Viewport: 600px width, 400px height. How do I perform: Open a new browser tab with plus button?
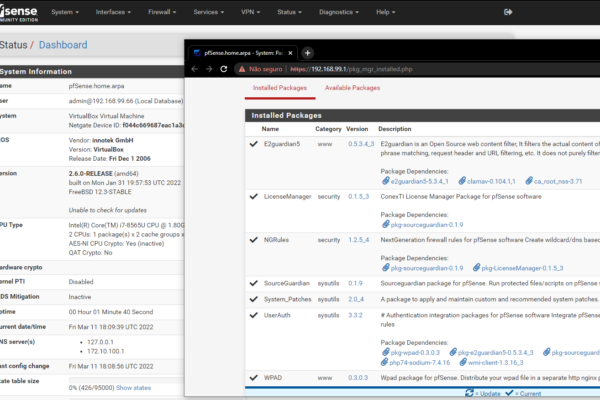[x=307, y=53]
